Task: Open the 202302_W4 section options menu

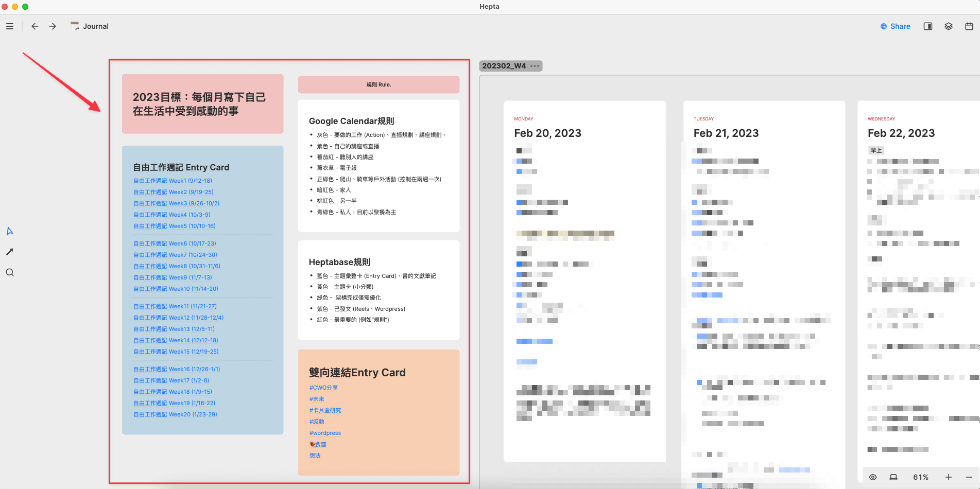Action: (535, 66)
